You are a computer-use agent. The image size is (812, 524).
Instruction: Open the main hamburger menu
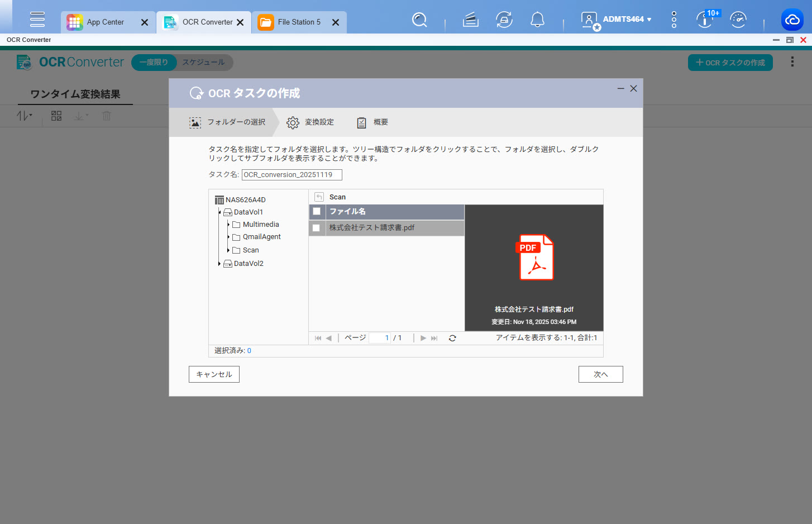point(37,19)
